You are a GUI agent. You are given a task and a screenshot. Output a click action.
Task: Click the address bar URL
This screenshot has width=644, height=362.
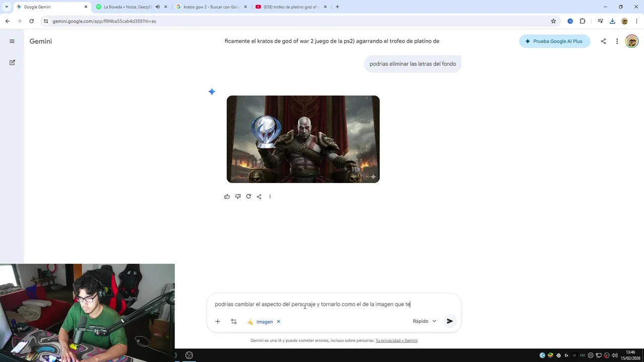pos(104,21)
